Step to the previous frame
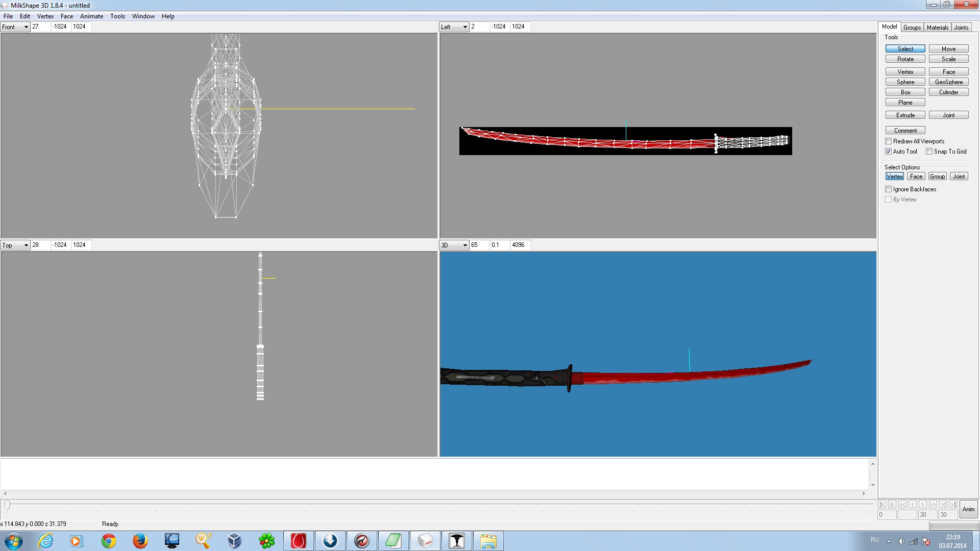This screenshot has width=980, height=551. click(x=913, y=504)
